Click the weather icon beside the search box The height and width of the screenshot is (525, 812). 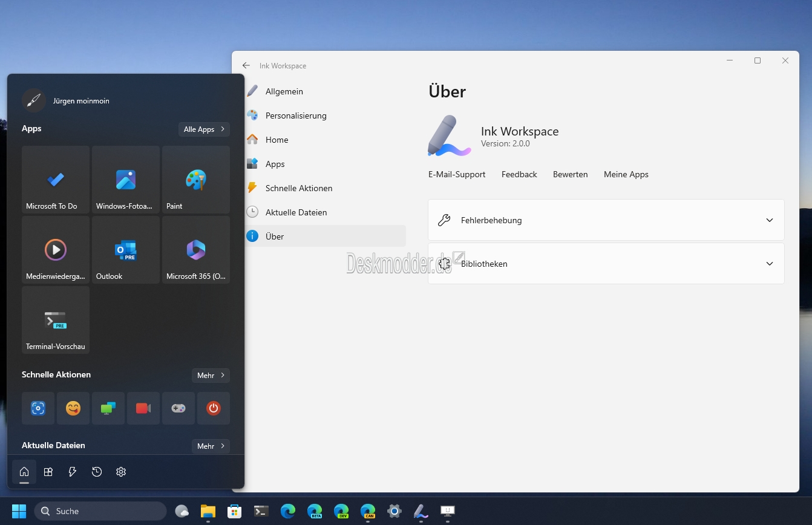[182, 511]
